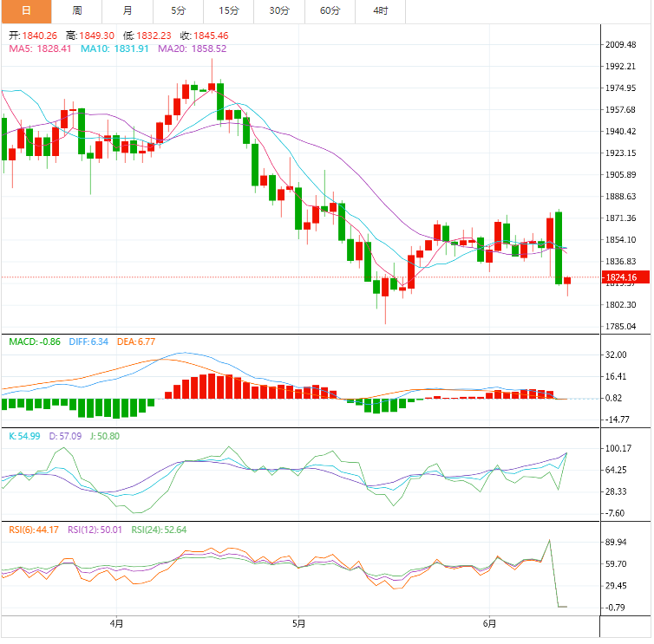Click the 5月 date axis label

(298, 623)
